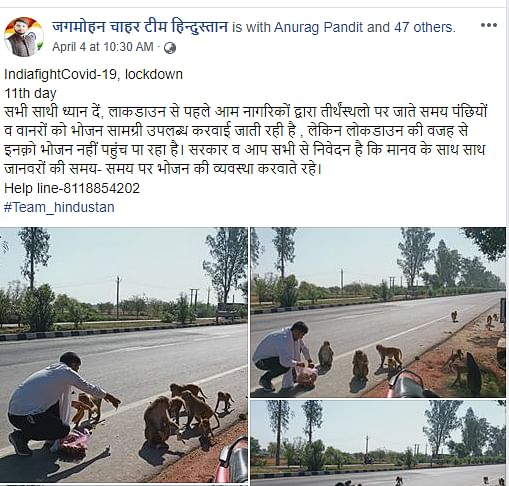Click the 11th day text line
The image size is (509, 486).
(30, 93)
